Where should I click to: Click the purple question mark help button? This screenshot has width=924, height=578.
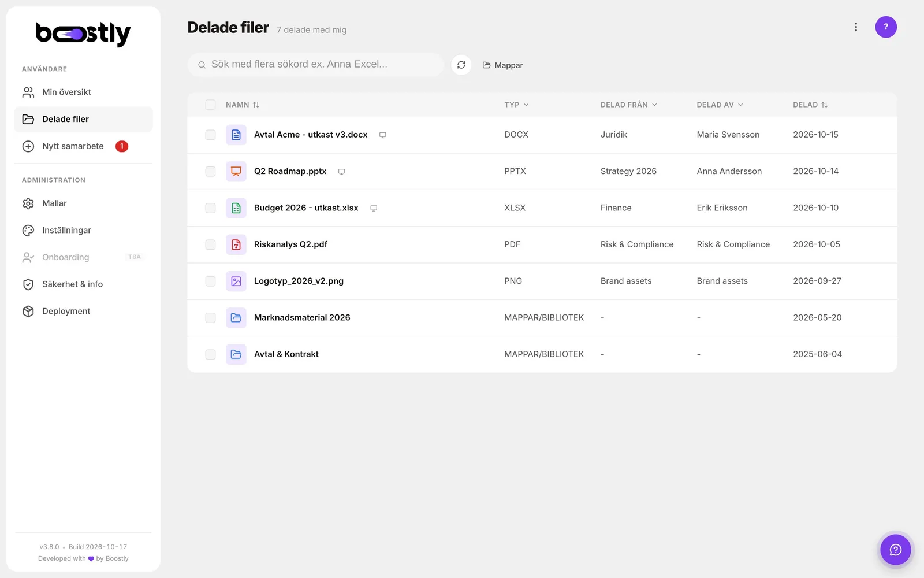(886, 27)
